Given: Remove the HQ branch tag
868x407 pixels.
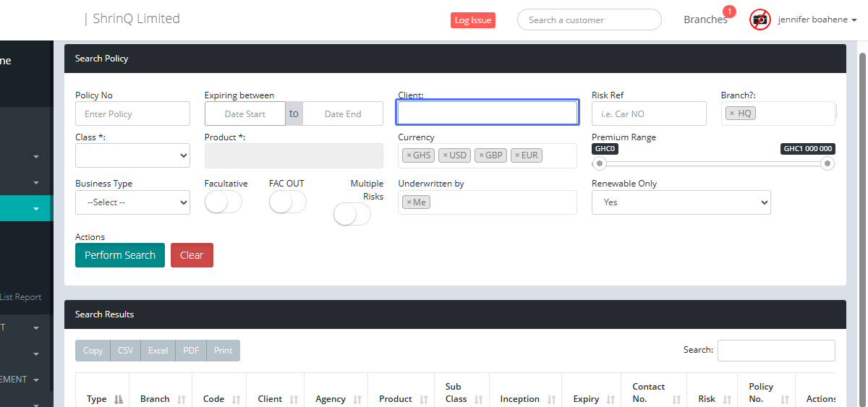Looking at the screenshot, I should click(x=732, y=113).
